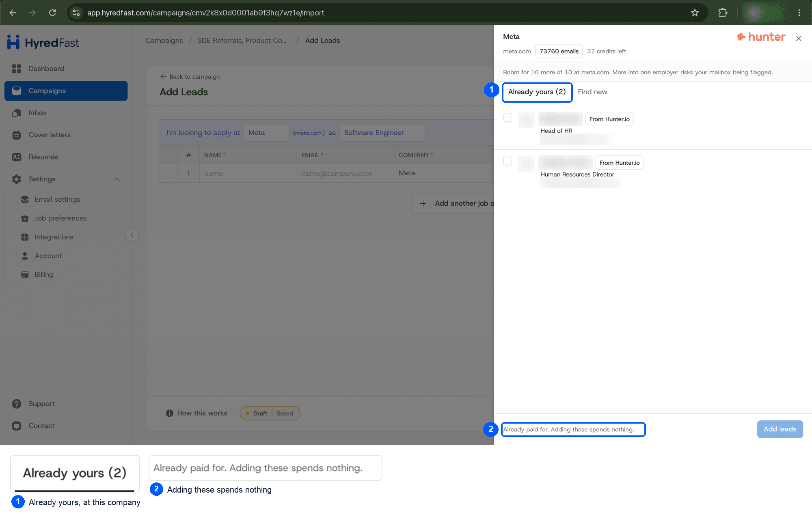Open the browser three-dot menu

(x=799, y=13)
